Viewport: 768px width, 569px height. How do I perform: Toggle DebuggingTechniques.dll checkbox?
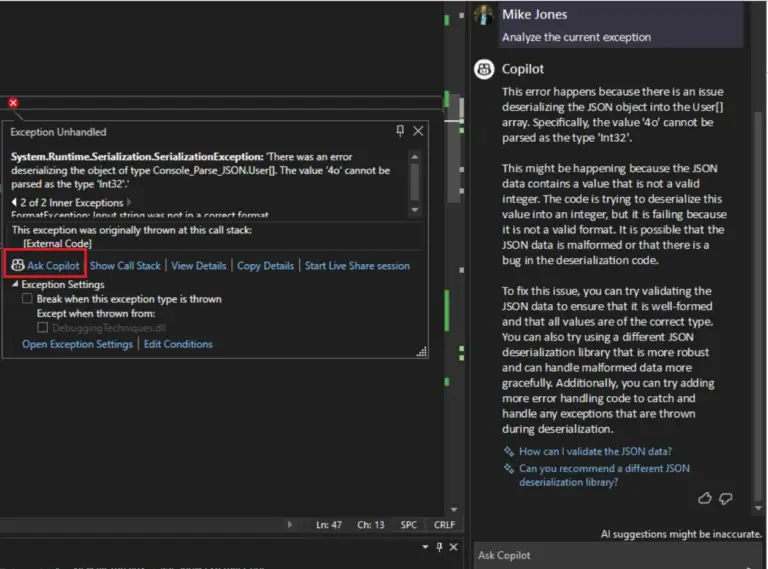tap(43, 327)
